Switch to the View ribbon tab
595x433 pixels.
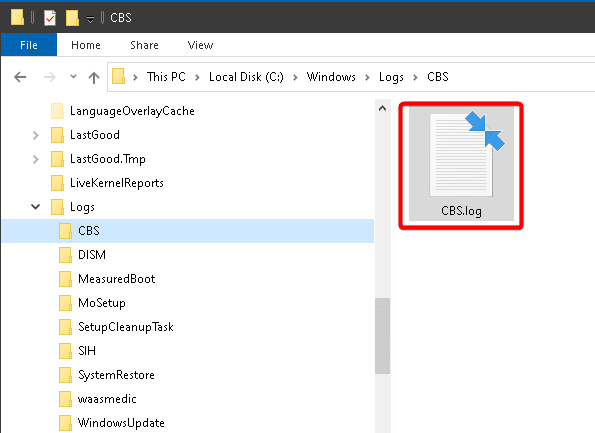point(200,45)
